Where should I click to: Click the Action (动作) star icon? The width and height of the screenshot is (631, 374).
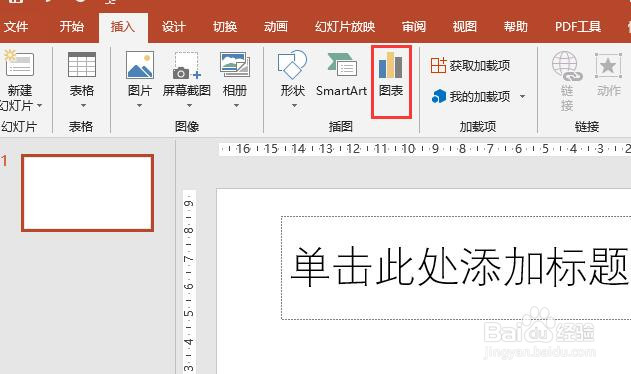pyautogui.click(x=608, y=65)
